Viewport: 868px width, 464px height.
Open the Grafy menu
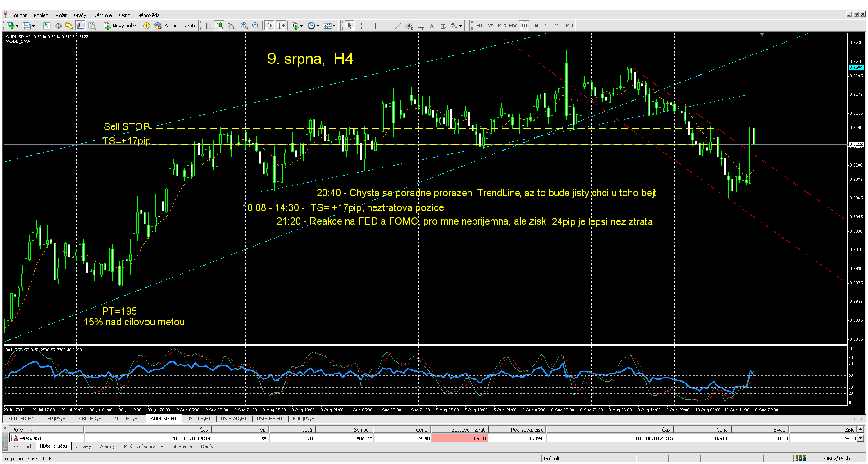(x=80, y=15)
